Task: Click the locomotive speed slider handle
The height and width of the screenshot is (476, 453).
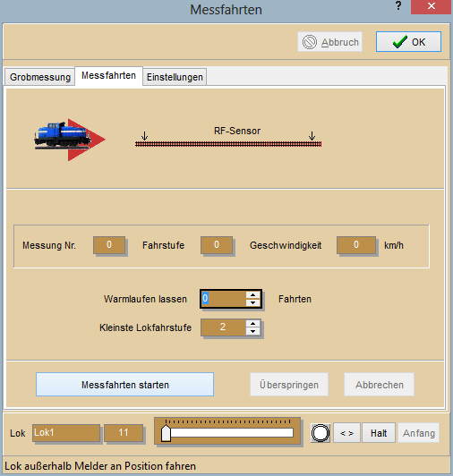Action: coord(166,433)
